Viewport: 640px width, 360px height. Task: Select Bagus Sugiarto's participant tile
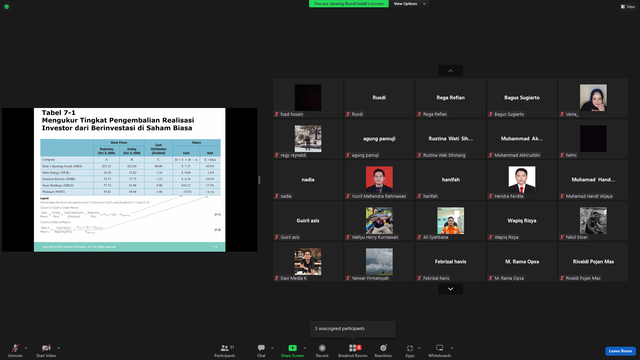point(522,98)
